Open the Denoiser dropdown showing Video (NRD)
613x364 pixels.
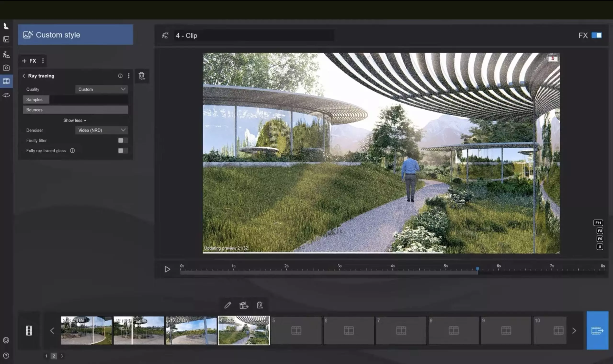coord(102,130)
